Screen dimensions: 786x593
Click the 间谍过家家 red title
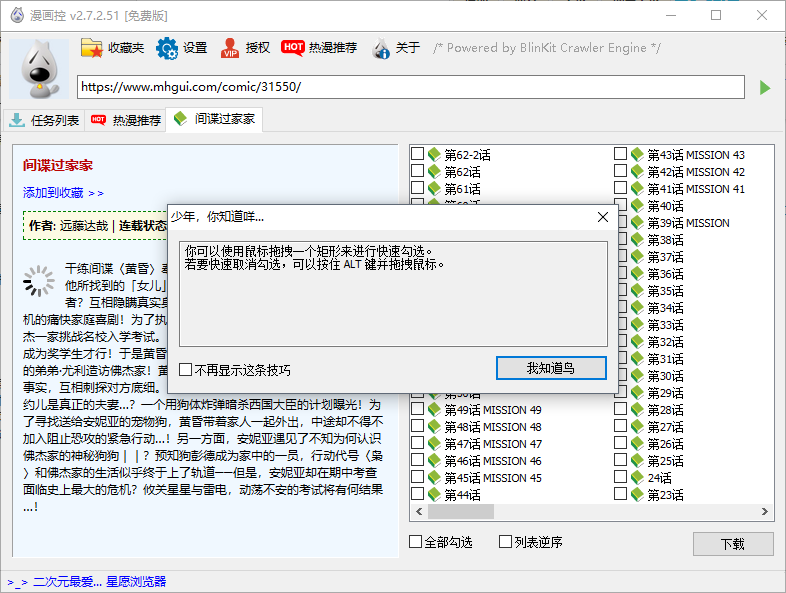[58, 165]
